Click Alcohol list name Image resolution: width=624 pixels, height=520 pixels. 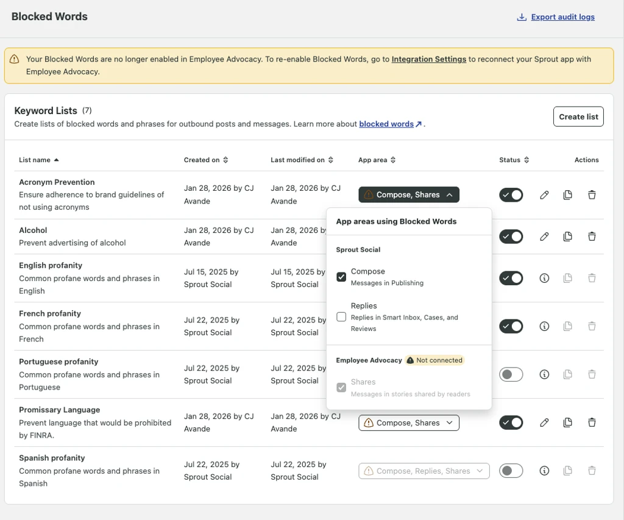point(33,230)
